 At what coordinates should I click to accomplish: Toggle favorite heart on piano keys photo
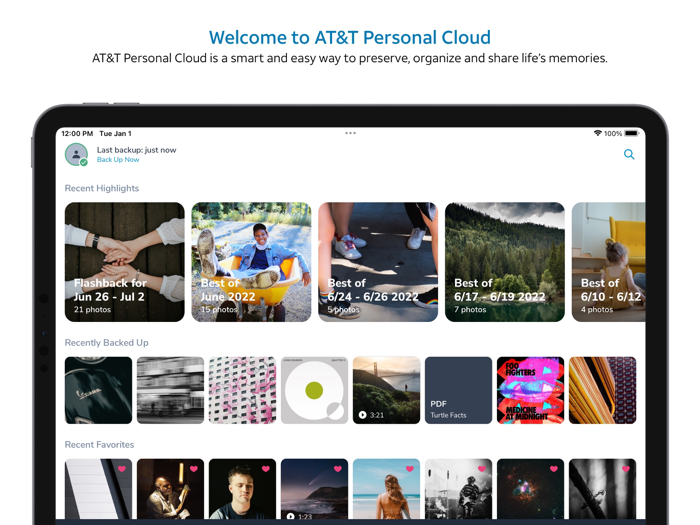122,469
